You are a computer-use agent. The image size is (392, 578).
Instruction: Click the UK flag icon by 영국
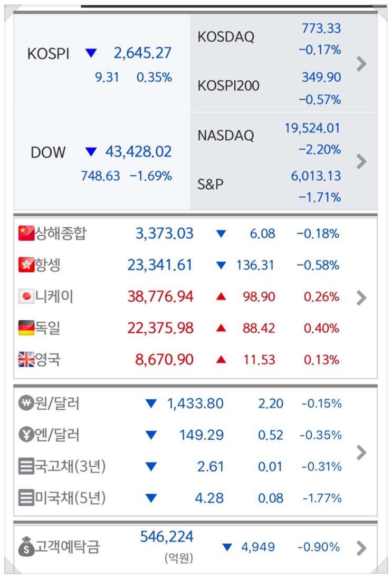(x=26, y=360)
